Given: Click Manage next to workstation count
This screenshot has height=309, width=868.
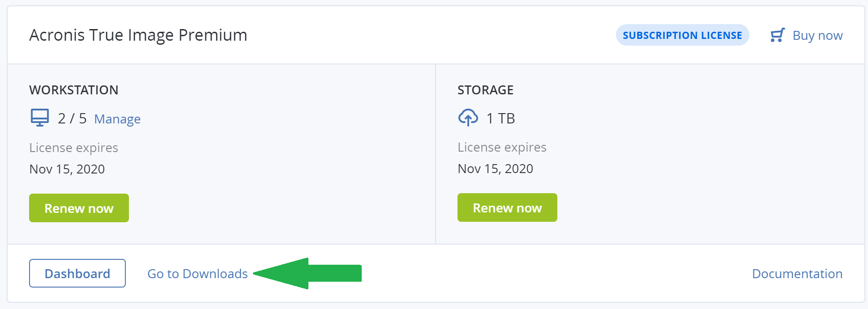Looking at the screenshot, I should pyautogui.click(x=117, y=119).
